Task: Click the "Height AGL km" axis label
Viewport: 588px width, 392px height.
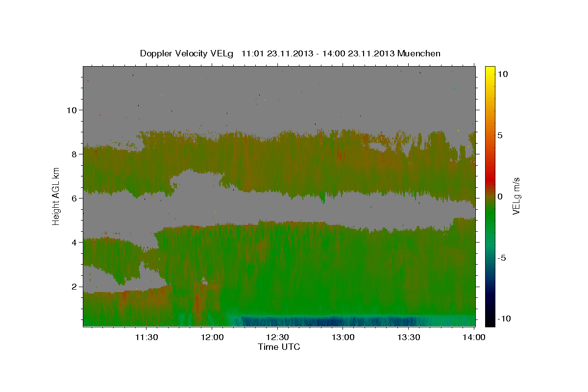Action: pyautogui.click(x=56, y=196)
